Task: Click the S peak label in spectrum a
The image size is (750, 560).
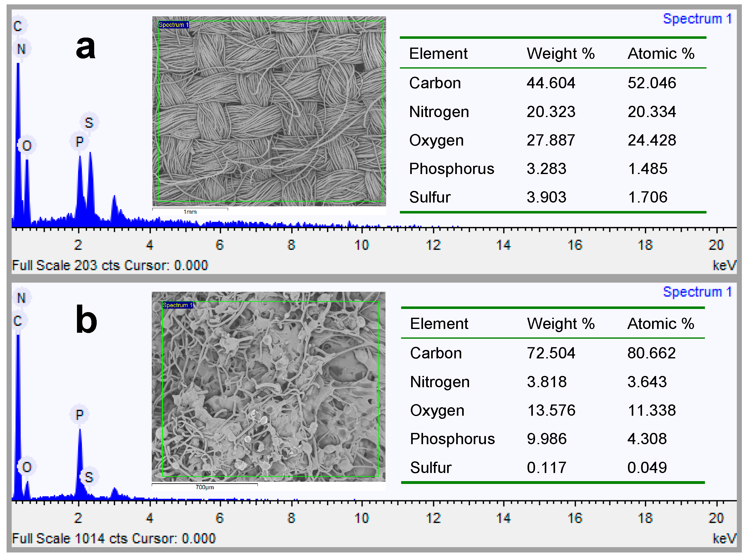Action: (x=89, y=123)
